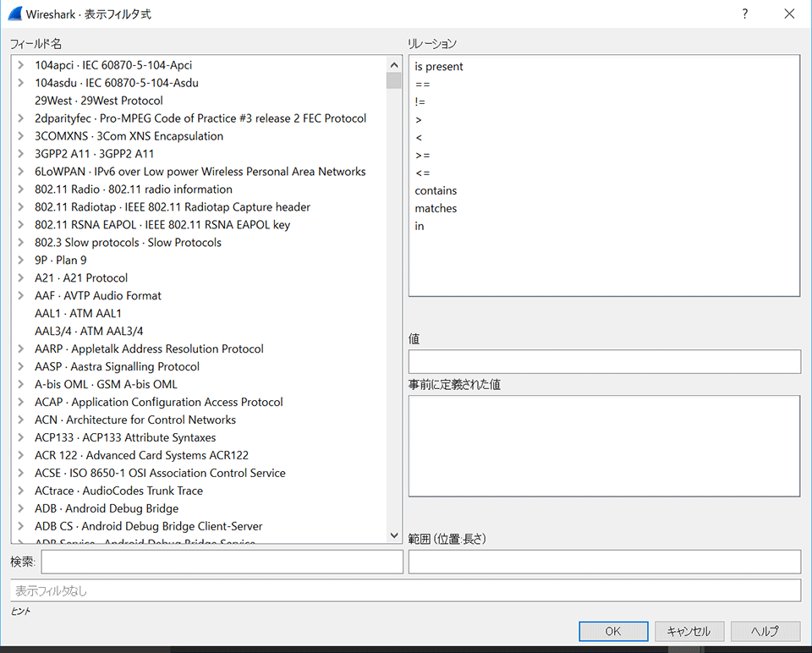The height and width of the screenshot is (653, 812).
Task: Expand 802.11 Radiotap capture header node
Action: [x=20, y=207]
